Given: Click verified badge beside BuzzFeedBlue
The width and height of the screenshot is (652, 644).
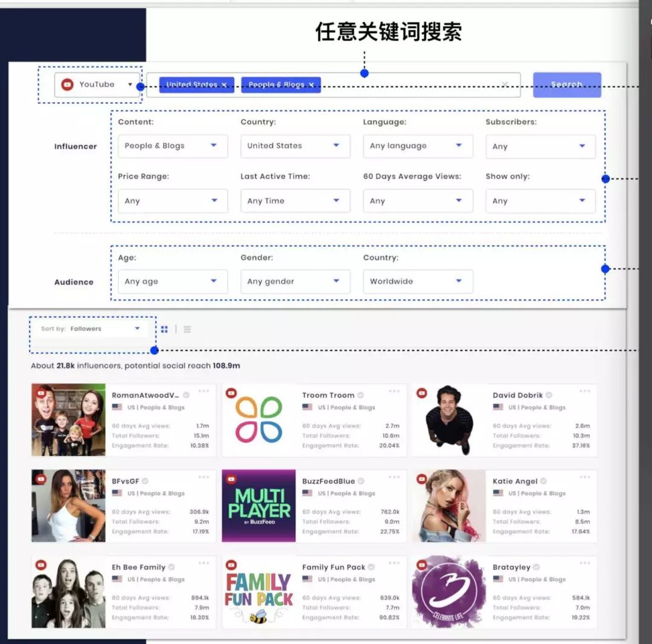Looking at the screenshot, I should click(361, 481).
